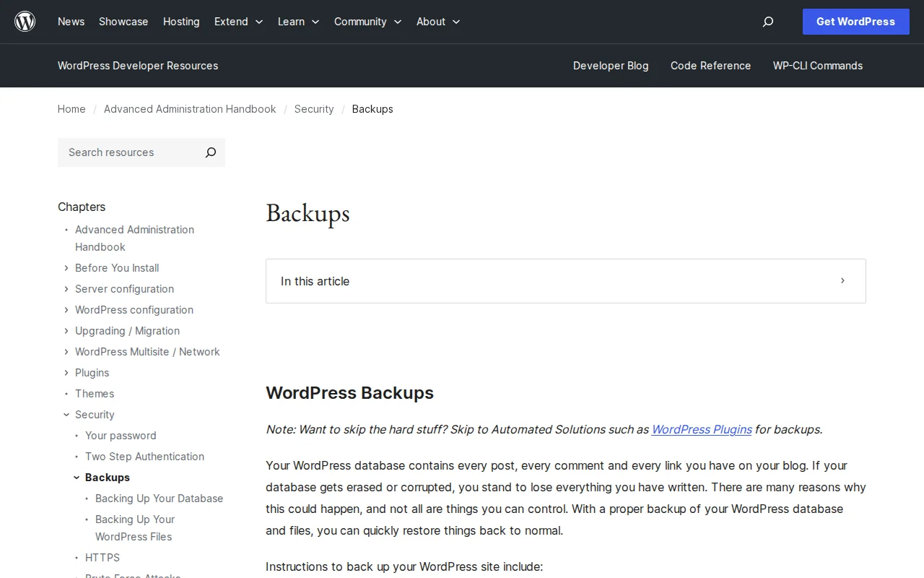Expand the Server configuration chapter
This screenshot has width=924, height=578.
pyautogui.click(x=66, y=289)
